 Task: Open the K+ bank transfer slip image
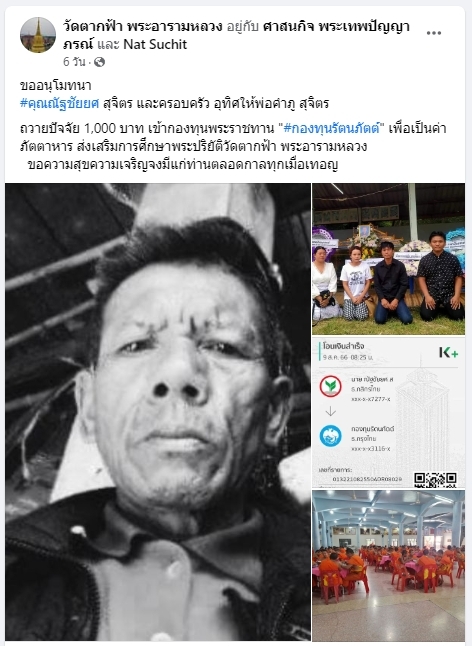[x=388, y=412]
